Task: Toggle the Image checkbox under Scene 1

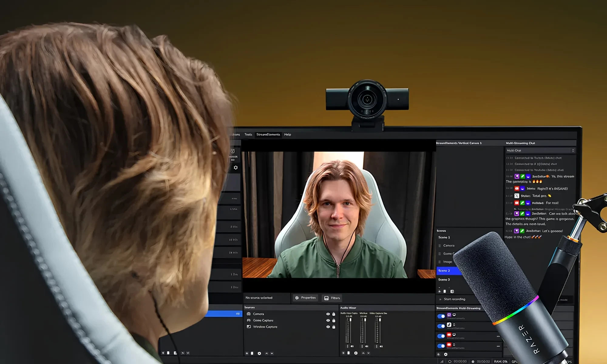Action: (440, 262)
